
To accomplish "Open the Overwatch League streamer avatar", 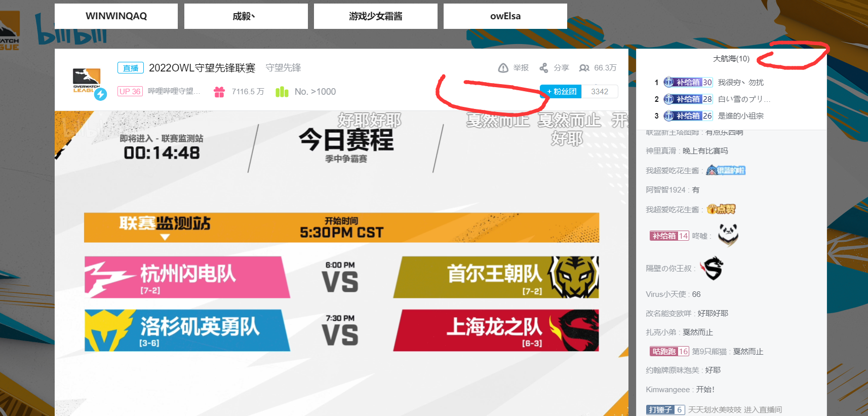I will (x=87, y=81).
